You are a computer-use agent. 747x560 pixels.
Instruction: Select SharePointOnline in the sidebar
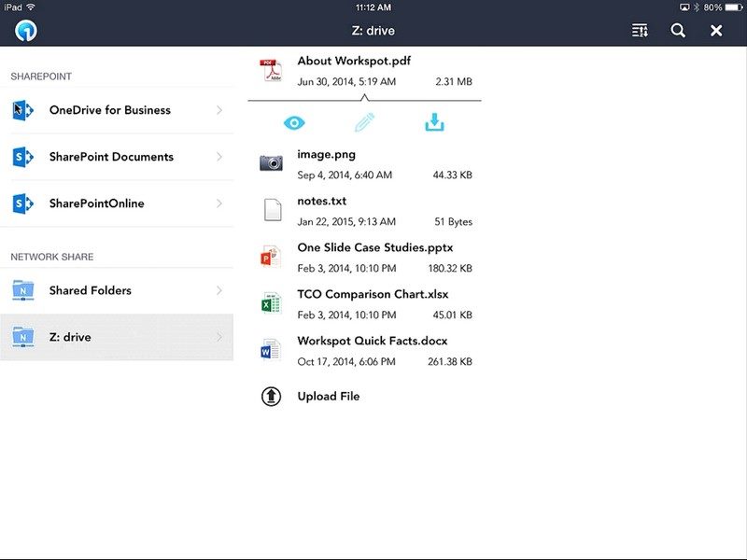coord(117,203)
